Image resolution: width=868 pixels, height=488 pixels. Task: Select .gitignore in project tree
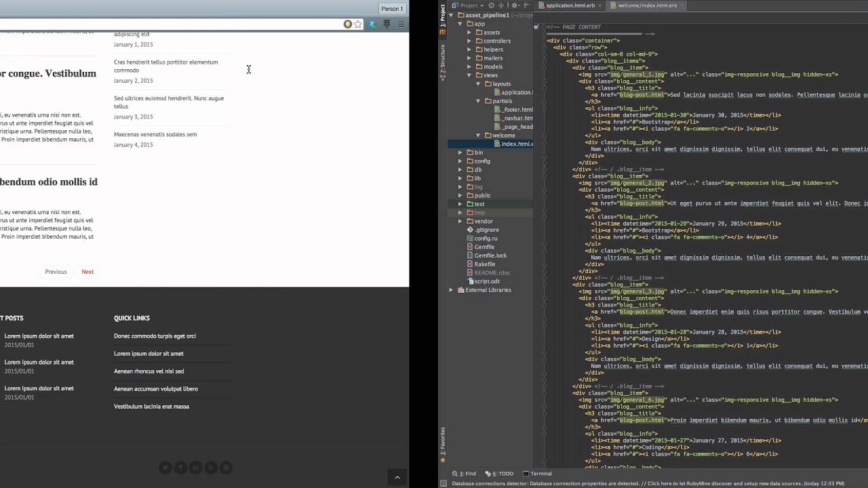(482, 230)
